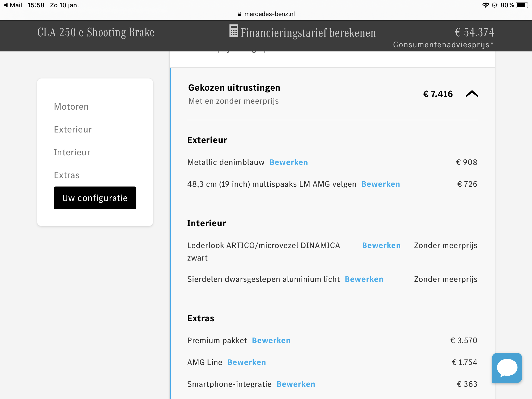The height and width of the screenshot is (399, 532).
Task: Click Zonder meerprijs next to Lederlook ARTICO
Action: (x=446, y=245)
